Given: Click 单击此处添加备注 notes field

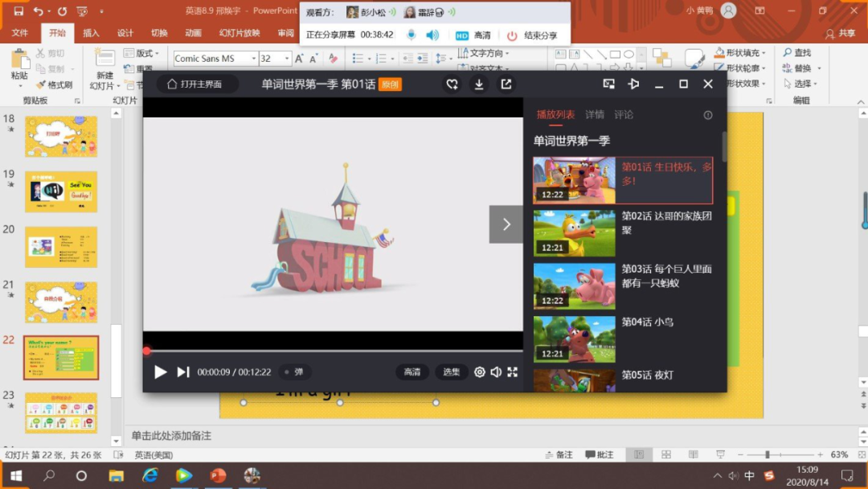Looking at the screenshot, I should [x=171, y=436].
